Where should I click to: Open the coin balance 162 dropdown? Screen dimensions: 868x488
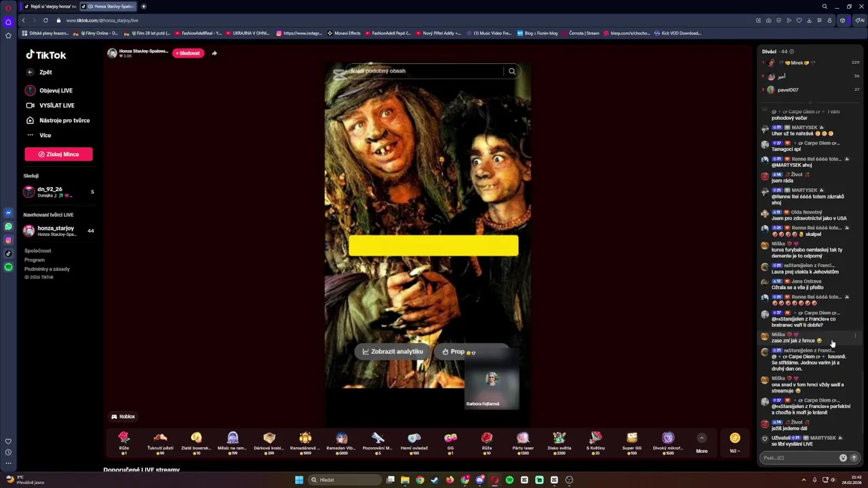click(734, 443)
